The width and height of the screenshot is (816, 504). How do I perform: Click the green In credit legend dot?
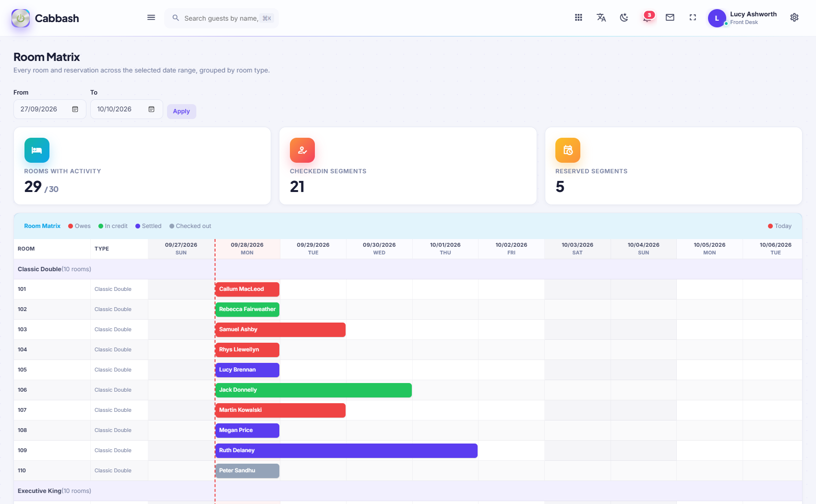[101, 226]
